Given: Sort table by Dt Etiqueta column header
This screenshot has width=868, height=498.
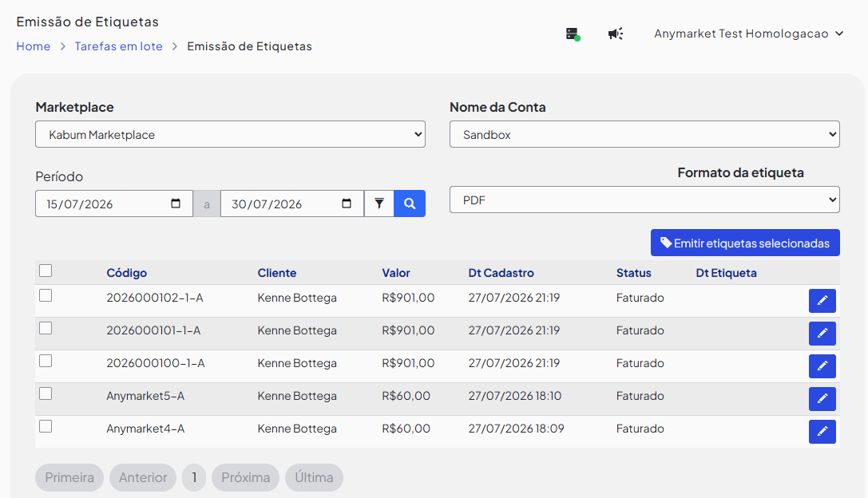Looking at the screenshot, I should pos(727,273).
